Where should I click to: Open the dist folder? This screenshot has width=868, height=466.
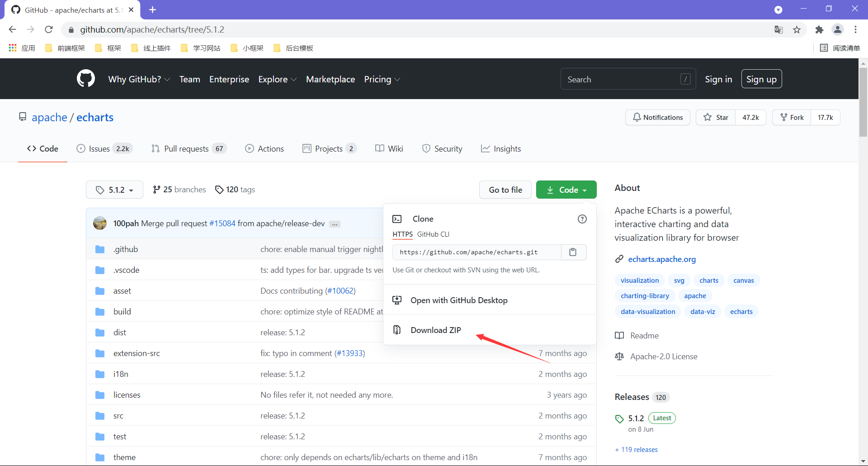coord(120,333)
